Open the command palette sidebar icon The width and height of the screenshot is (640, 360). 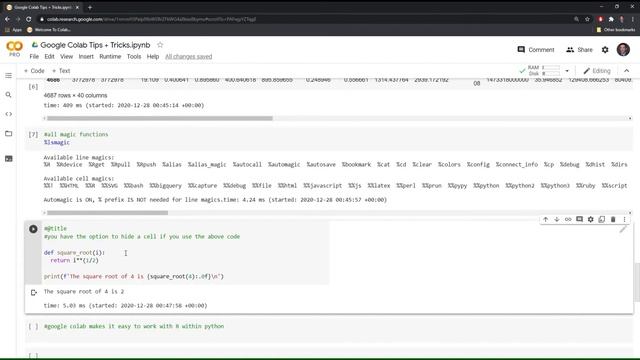(x=9, y=158)
